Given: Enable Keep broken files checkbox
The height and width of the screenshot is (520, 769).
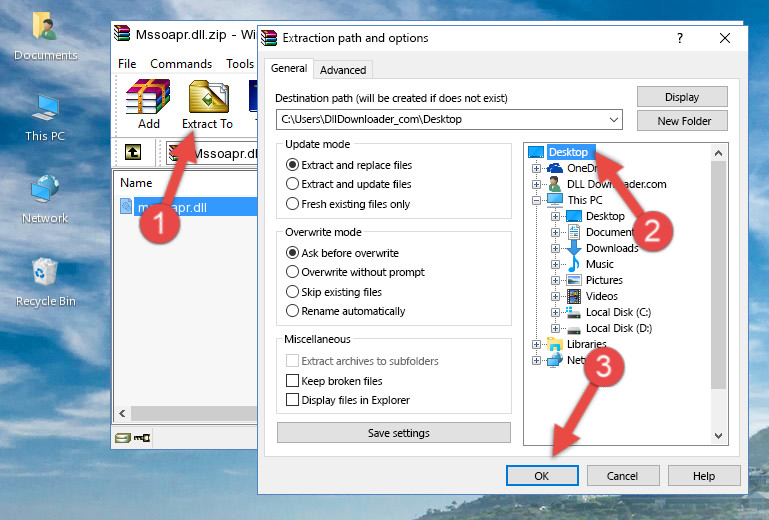Looking at the screenshot, I should [292, 381].
